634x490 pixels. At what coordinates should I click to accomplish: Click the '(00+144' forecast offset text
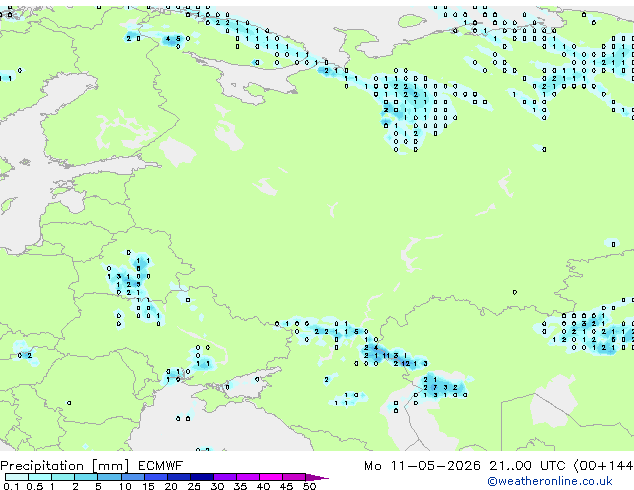click(x=603, y=466)
